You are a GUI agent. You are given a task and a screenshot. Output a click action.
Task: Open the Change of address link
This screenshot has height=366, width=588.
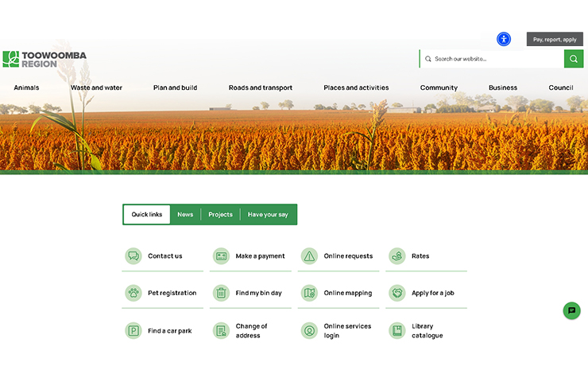coord(251,331)
